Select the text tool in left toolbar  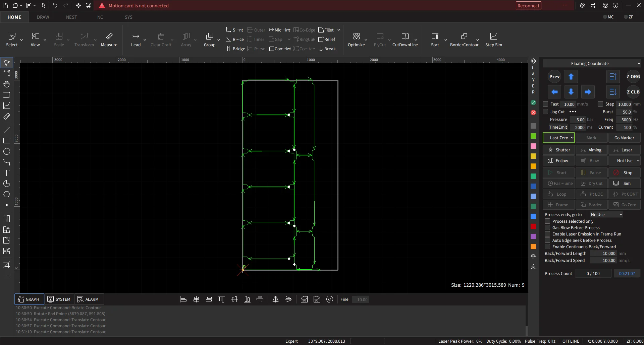click(6, 173)
